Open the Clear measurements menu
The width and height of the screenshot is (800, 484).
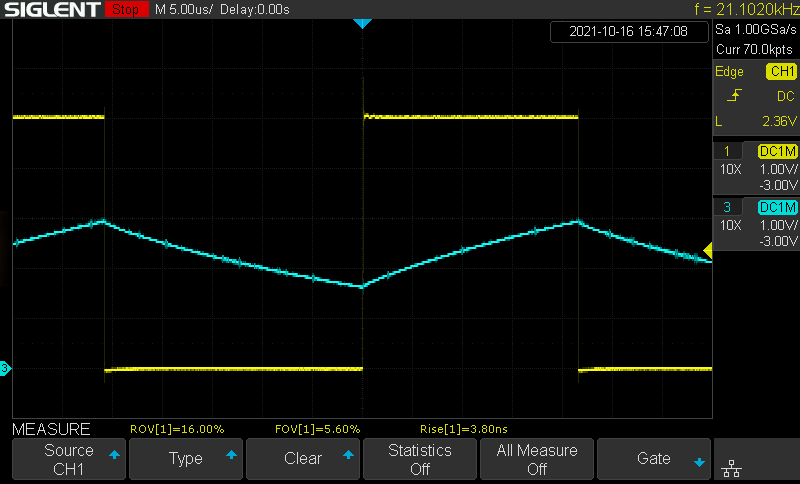pyautogui.click(x=303, y=459)
